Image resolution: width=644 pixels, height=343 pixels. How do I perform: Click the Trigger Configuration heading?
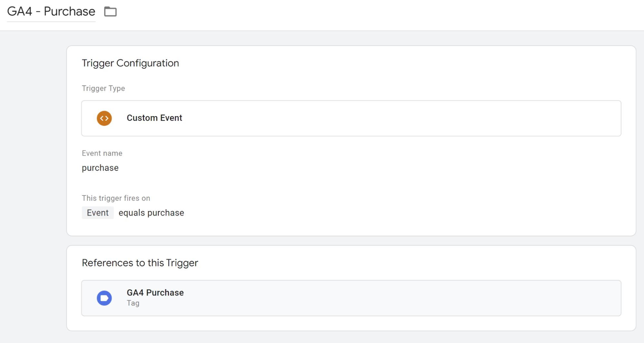130,63
